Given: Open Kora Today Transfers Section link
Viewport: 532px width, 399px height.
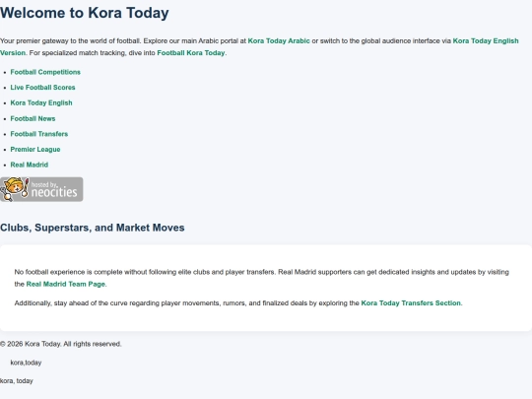Looking at the screenshot, I should coord(411,303).
